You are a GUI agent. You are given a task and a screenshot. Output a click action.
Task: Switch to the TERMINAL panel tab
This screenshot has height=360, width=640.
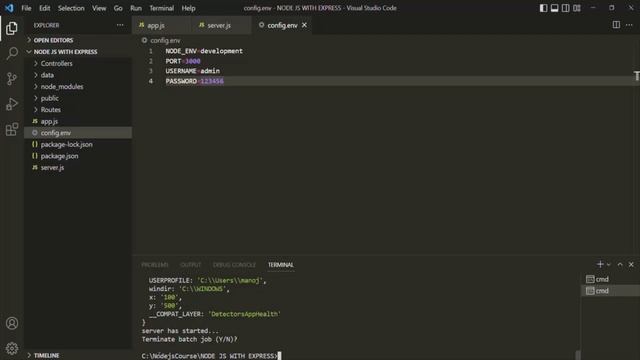[x=280, y=265]
